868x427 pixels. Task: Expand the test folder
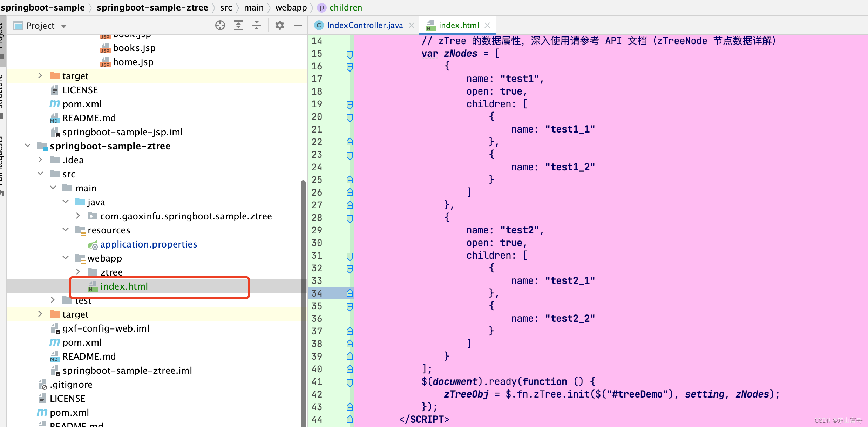click(x=53, y=300)
